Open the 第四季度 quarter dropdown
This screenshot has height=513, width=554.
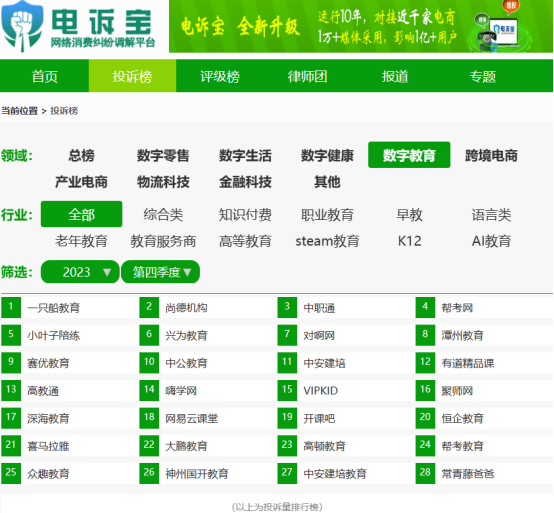point(160,272)
